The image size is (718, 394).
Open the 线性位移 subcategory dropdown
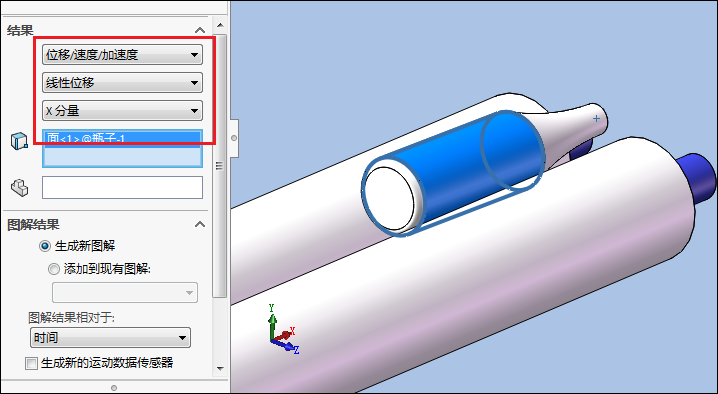122,83
